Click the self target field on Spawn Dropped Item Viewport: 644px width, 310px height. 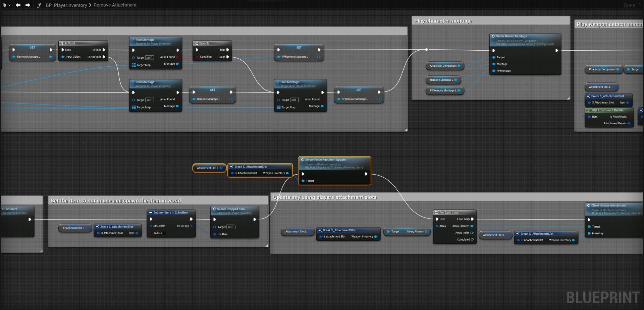(x=230, y=227)
